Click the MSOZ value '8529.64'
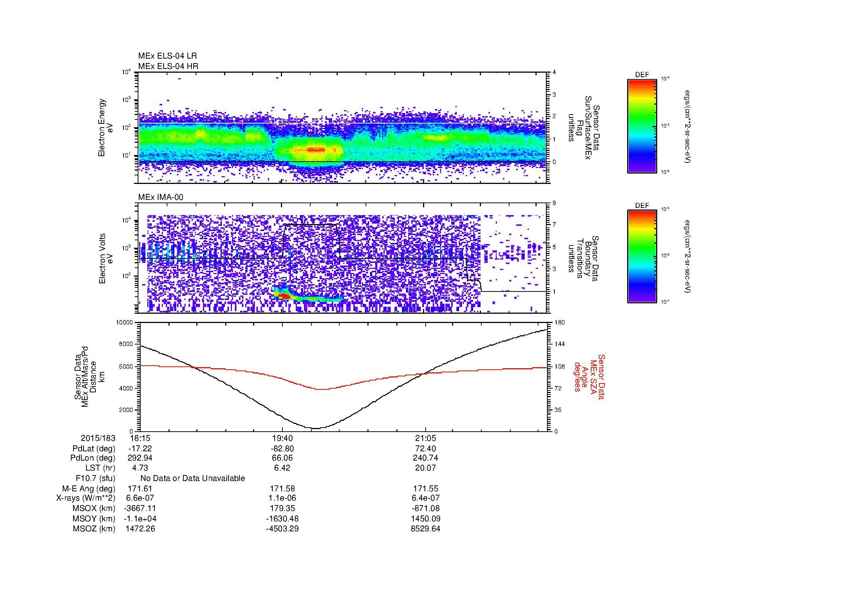The image size is (868, 613). click(426, 529)
